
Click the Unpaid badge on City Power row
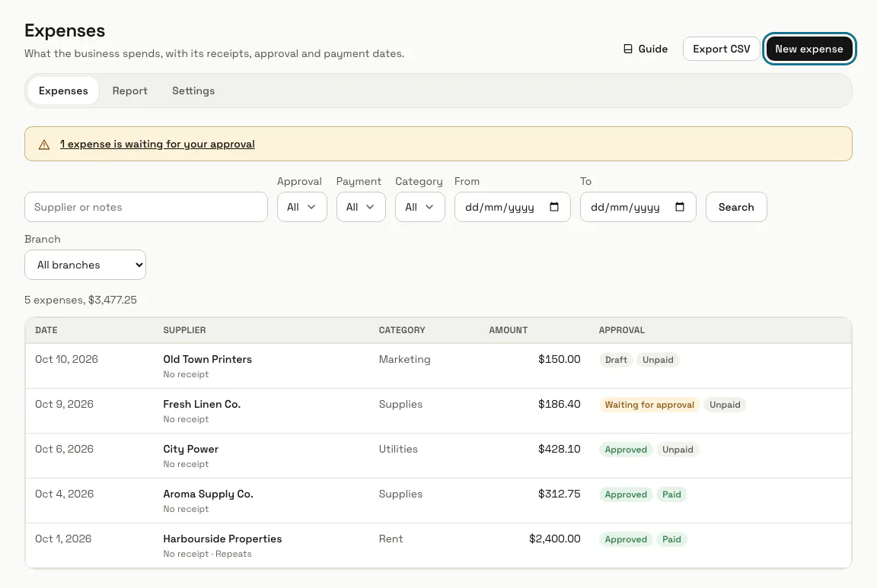678,450
